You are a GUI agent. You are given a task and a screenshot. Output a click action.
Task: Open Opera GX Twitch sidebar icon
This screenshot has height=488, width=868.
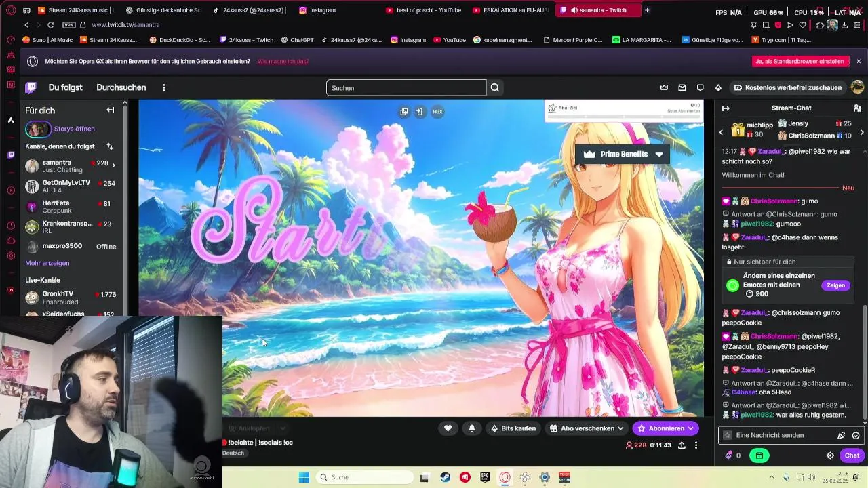coord(10,155)
